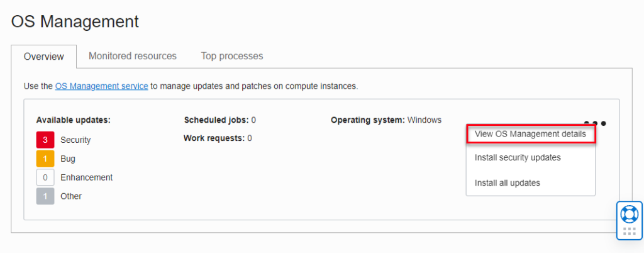Open the Top processes tab
This screenshot has width=644, height=253.
232,56
